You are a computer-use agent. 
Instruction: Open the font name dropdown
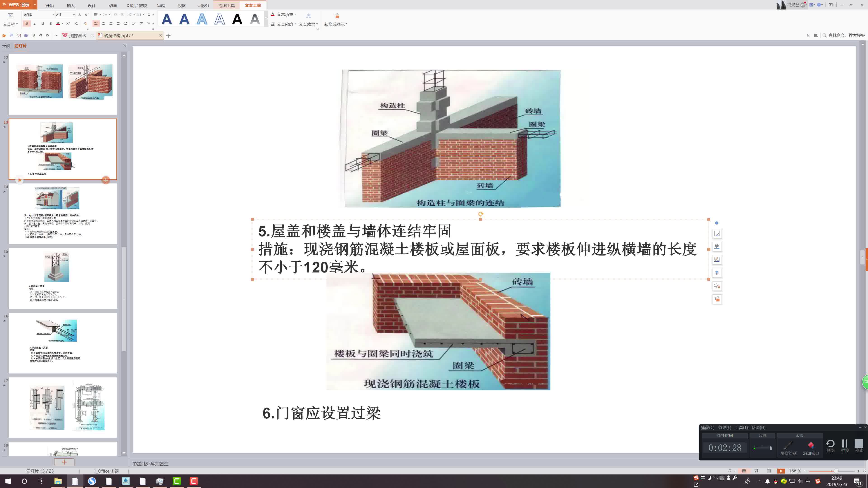pyautogui.click(x=53, y=15)
